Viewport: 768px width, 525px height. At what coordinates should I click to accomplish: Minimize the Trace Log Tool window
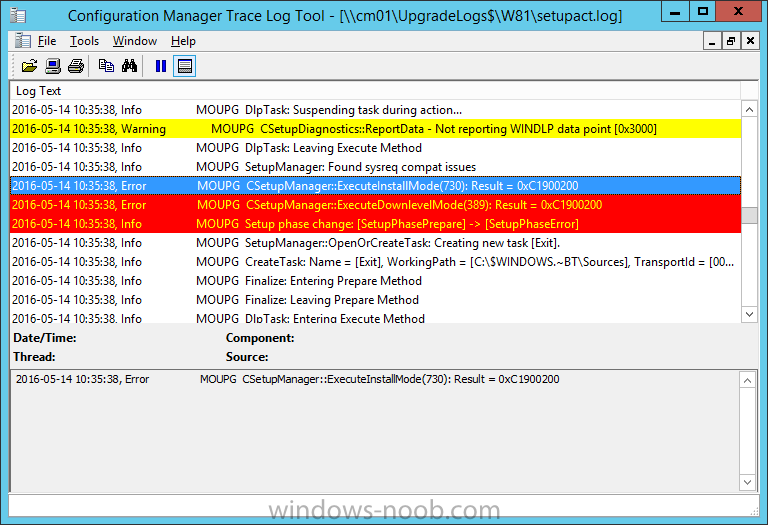675,12
